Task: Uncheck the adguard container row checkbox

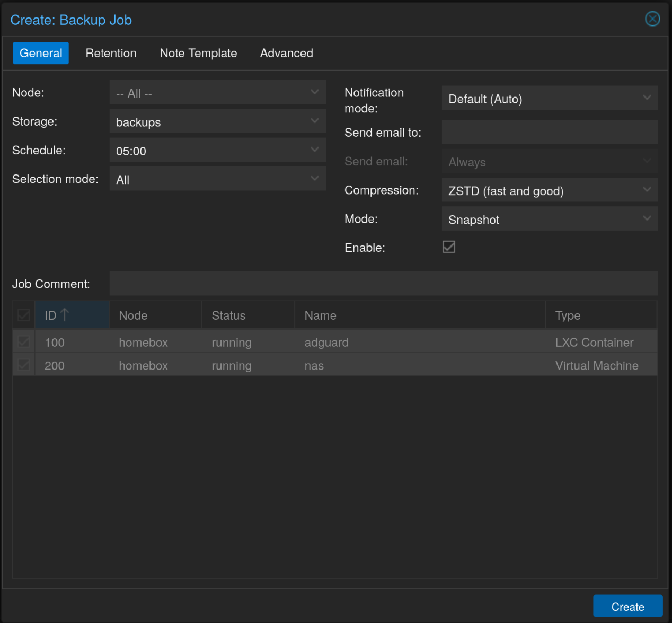Action: point(23,342)
